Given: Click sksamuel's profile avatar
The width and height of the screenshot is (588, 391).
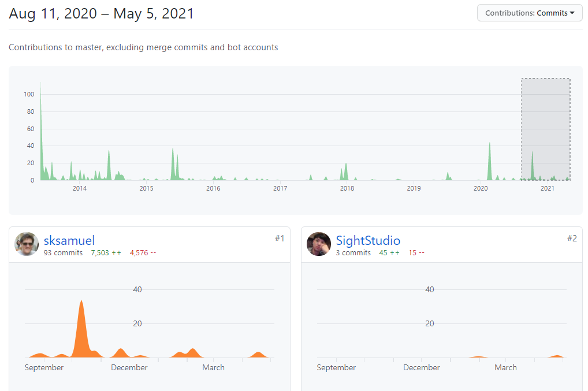Looking at the screenshot, I should [x=27, y=244].
